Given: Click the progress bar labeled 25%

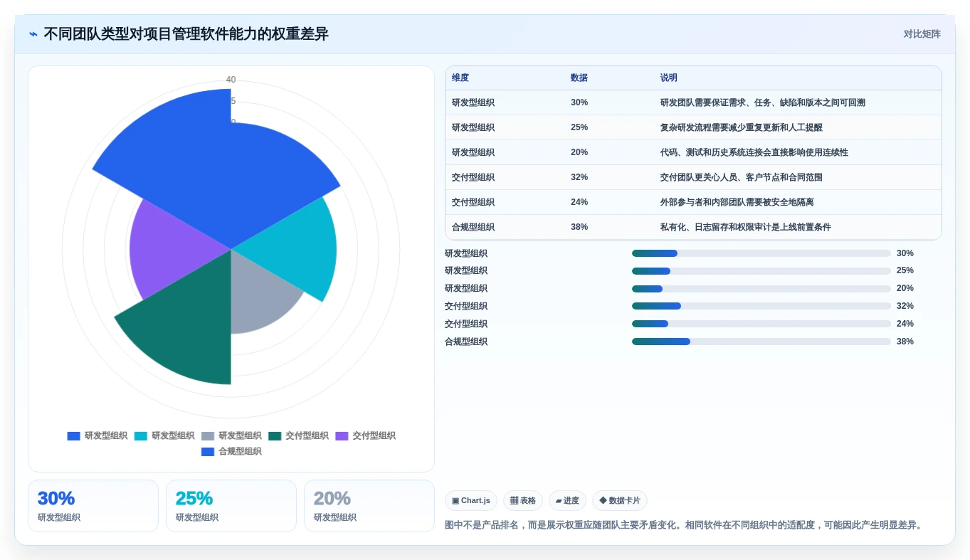Looking at the screenshot, I should (x=761, y=271).
